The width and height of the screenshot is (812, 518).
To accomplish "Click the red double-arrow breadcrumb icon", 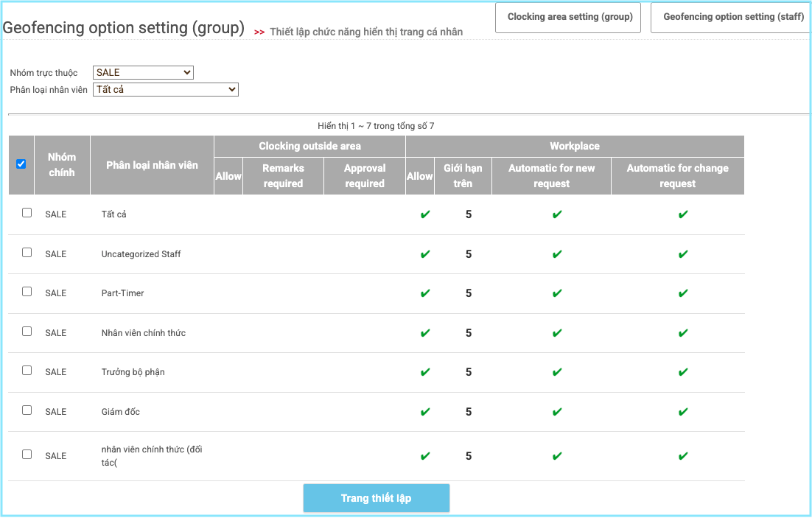I will (259, 32).
